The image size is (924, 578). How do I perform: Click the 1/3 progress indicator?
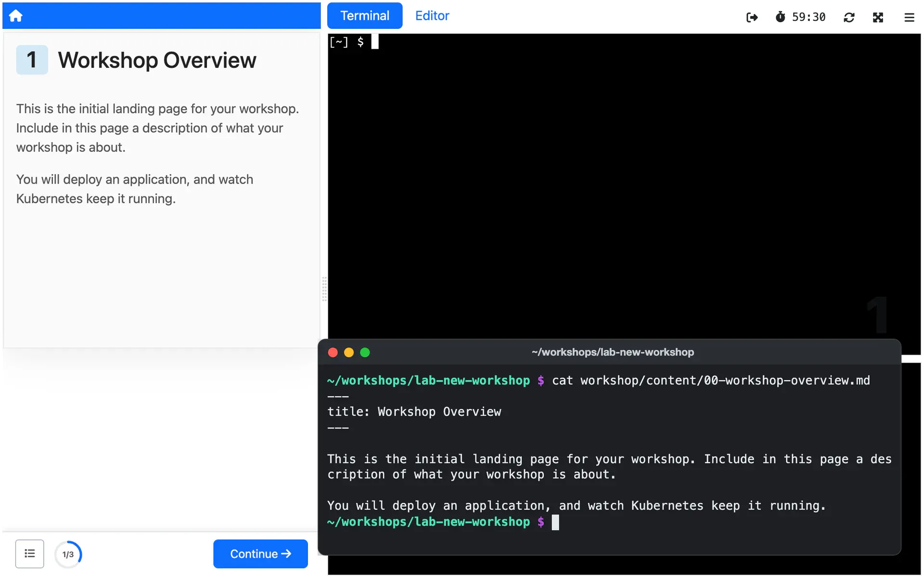(68, 554)
